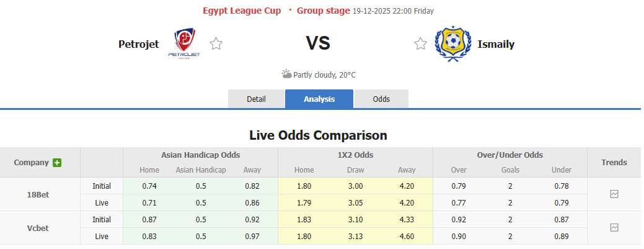
Task: Click the 18Bet company name
Action: pyautogui.click(x=38, y=194)
